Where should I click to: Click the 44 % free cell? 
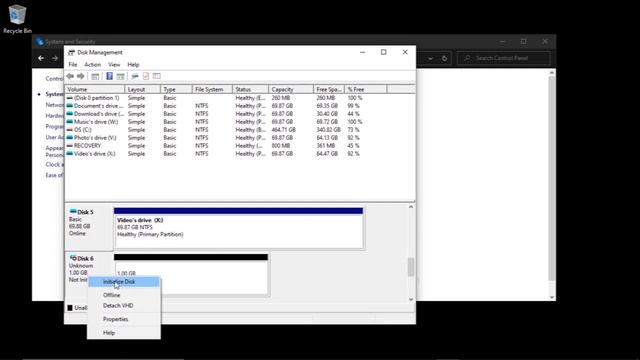353,114
